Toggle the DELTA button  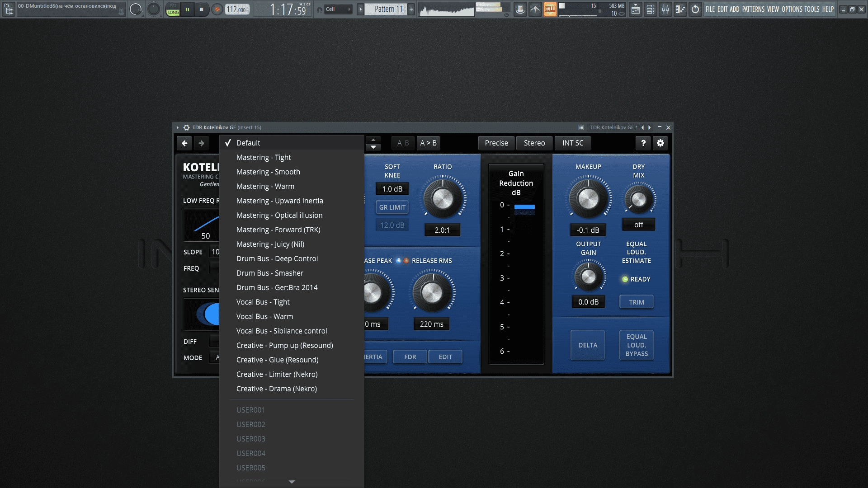click(588, 345)
